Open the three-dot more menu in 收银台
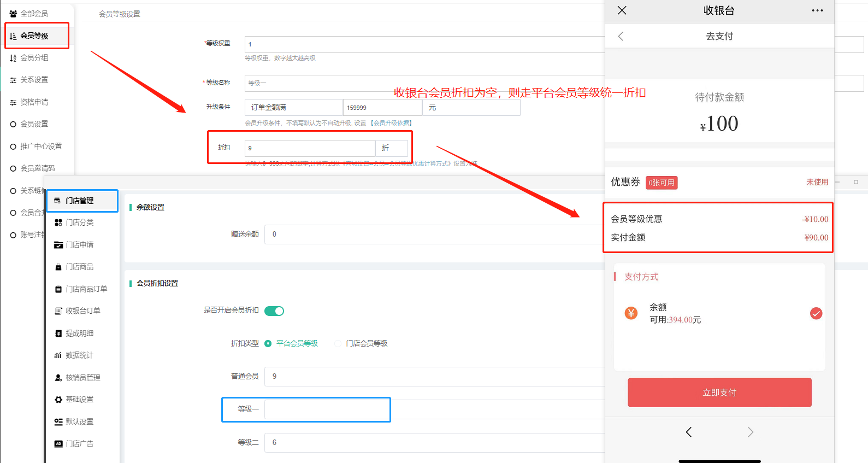Viewport: 868px width, 463px height. (817, 10)
